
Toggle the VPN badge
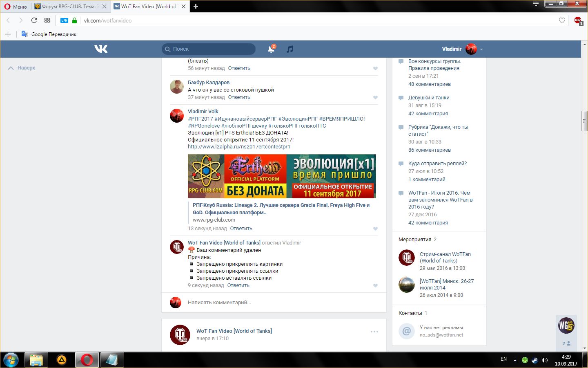click(x=64, y=20)
